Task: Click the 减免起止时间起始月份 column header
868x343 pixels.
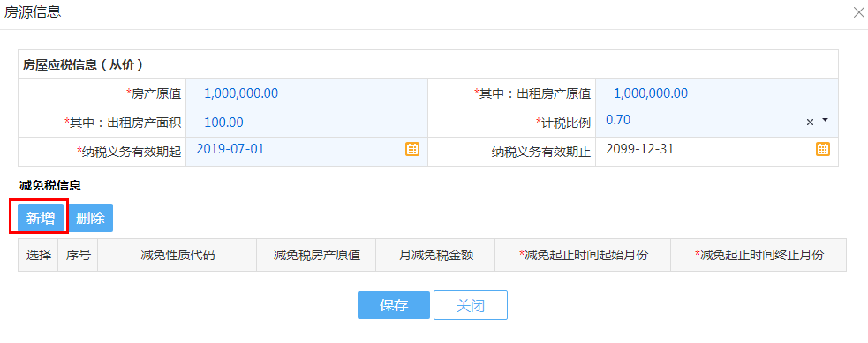Action: 583,255
